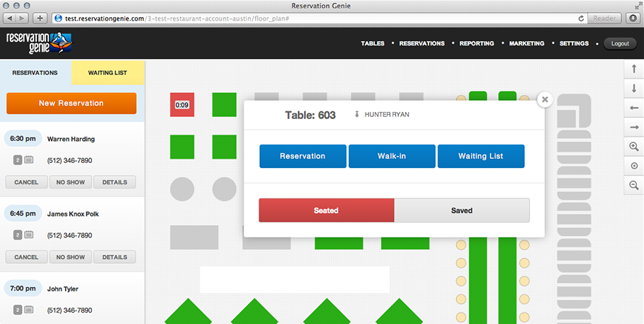The height and width of the screenshot is (324, 644).
Task: Open the Settings menu item
Action: point(574,43)
